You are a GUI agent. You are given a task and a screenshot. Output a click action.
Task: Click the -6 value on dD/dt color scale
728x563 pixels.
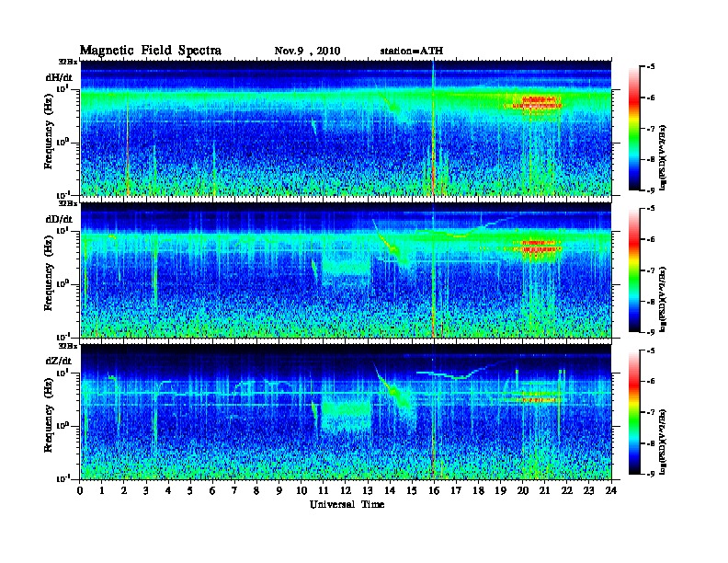pos(650,240)
